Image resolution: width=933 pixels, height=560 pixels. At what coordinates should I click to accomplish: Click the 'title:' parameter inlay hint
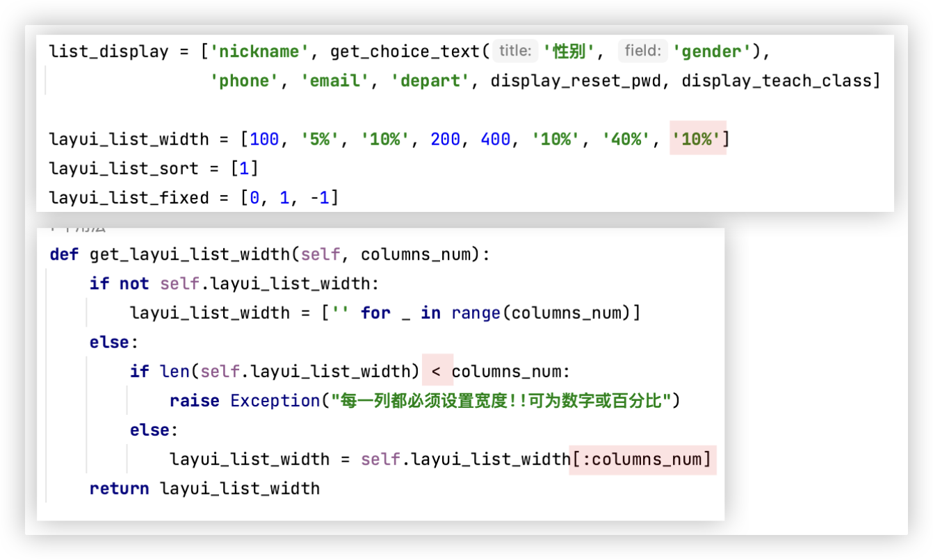[x=514, y=51]
